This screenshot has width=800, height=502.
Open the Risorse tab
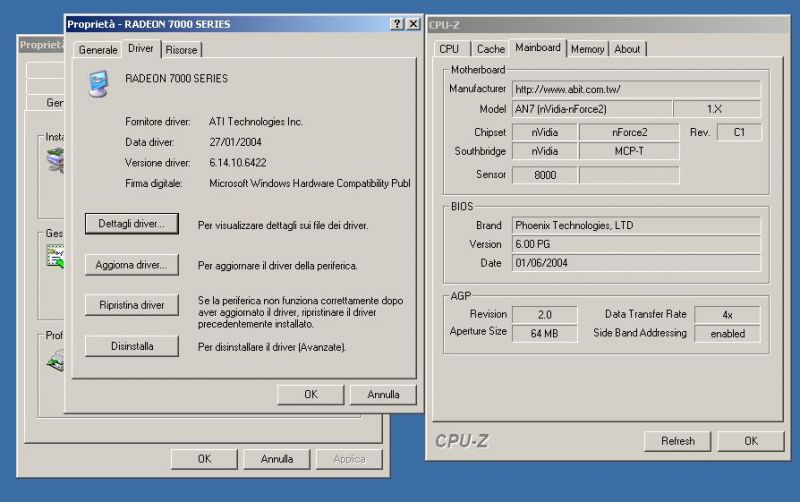181,49
